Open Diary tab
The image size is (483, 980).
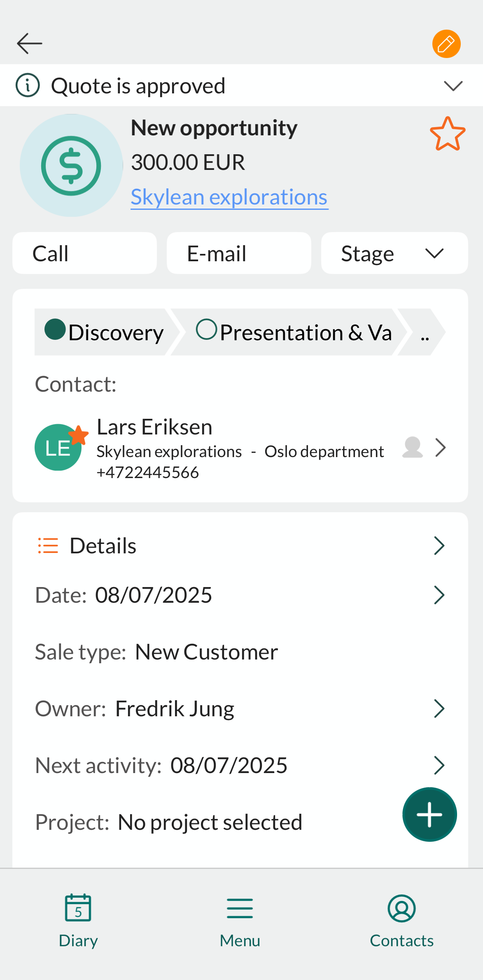tap(78, 921)
